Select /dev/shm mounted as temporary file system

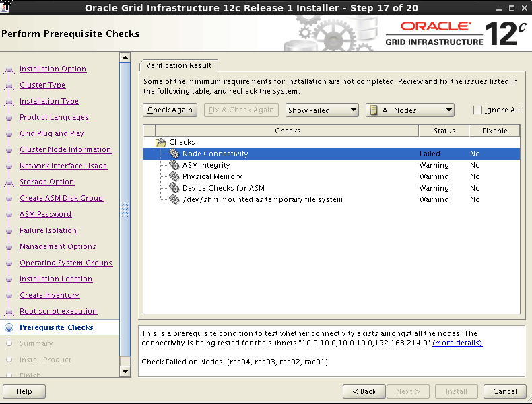[x=331, y=199]
